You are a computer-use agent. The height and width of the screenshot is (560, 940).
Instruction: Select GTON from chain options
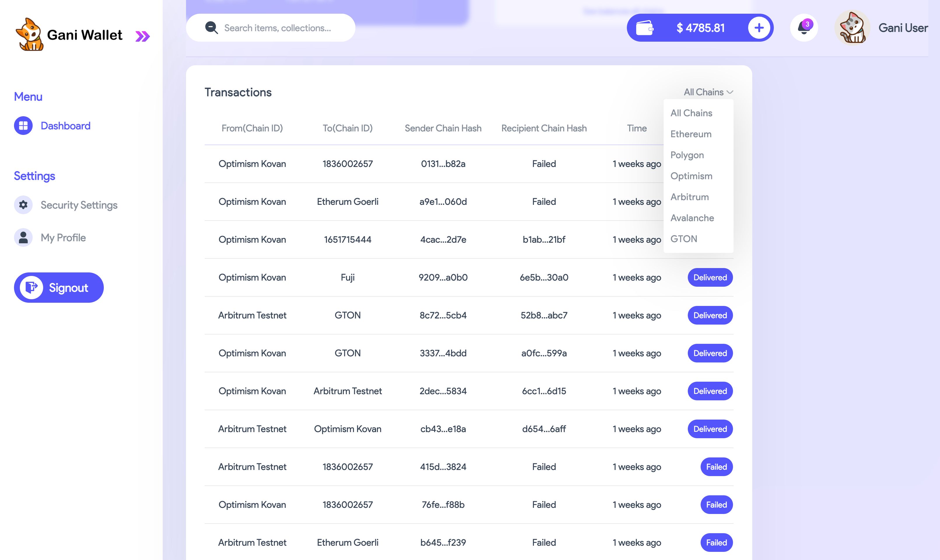point(684,239)
